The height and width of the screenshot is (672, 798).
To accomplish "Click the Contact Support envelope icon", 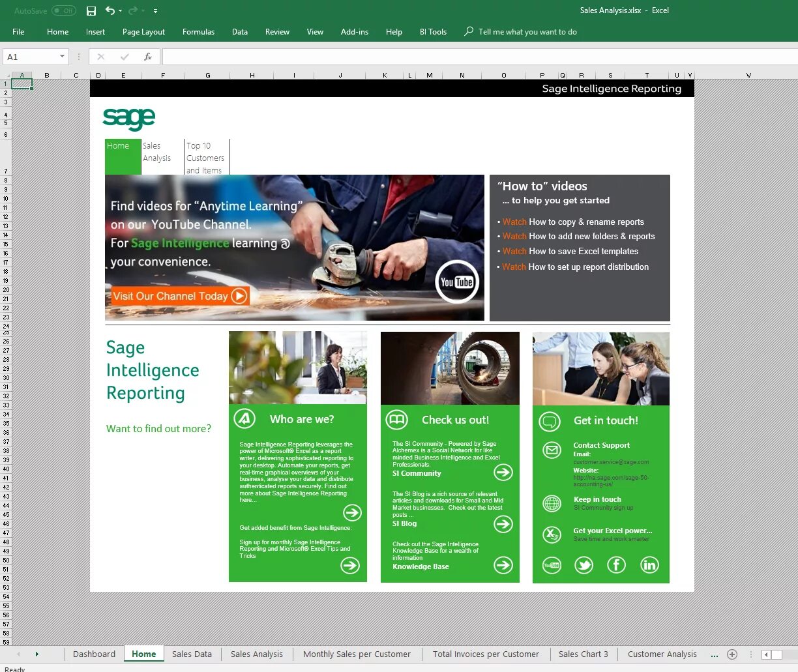I will [552, 450].
